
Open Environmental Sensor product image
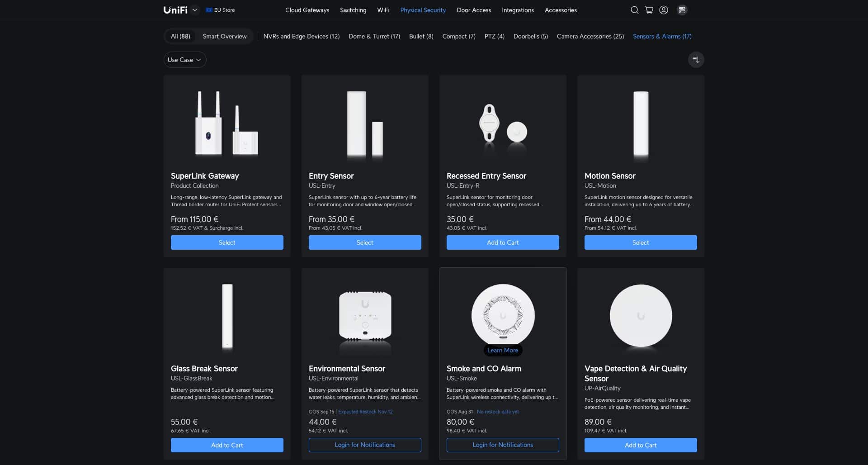(365, 316)
